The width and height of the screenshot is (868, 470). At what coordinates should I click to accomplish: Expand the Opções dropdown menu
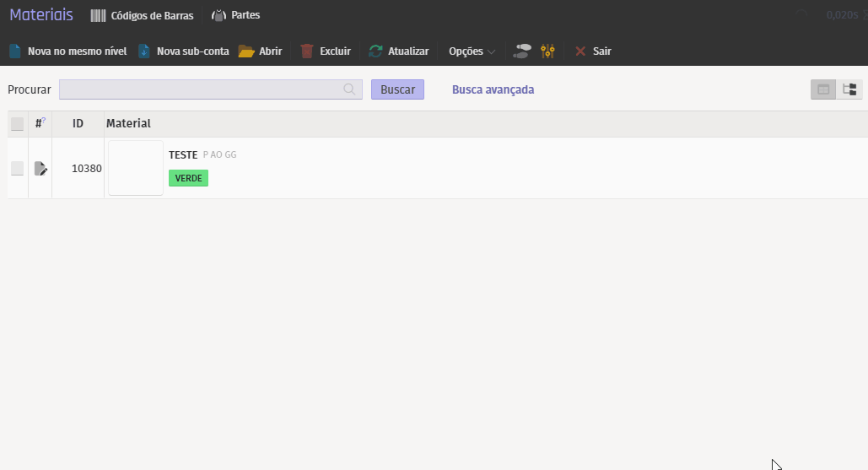472,51
